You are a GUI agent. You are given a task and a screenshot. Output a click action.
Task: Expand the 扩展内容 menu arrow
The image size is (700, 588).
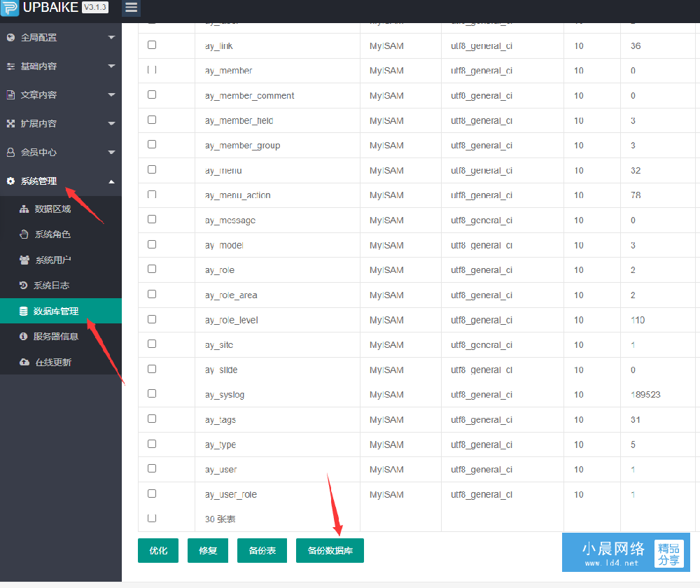111,123
